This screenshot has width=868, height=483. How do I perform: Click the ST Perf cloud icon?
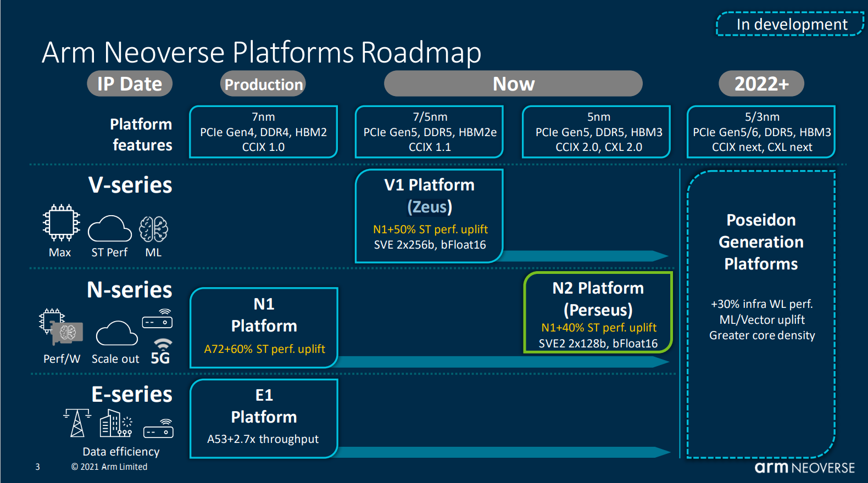pyautogui.click(x=110, y=228)
